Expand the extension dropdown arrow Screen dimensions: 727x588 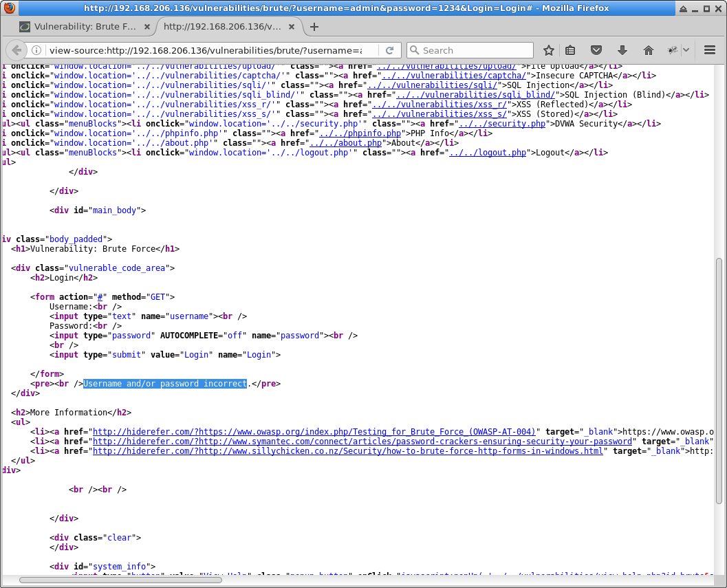[x=686, y=50]
